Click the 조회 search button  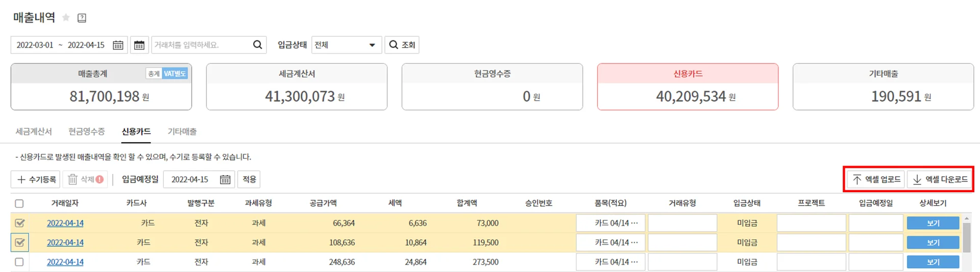coord(402,45)
